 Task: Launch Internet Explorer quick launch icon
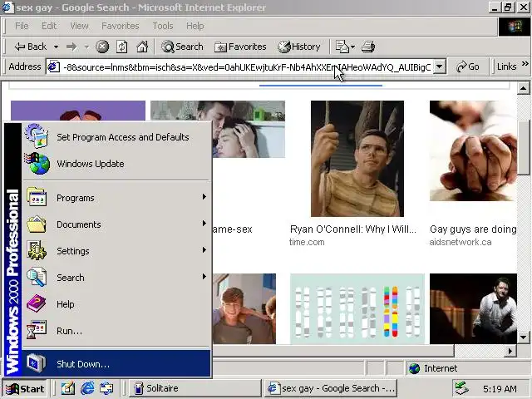[87, 388]
